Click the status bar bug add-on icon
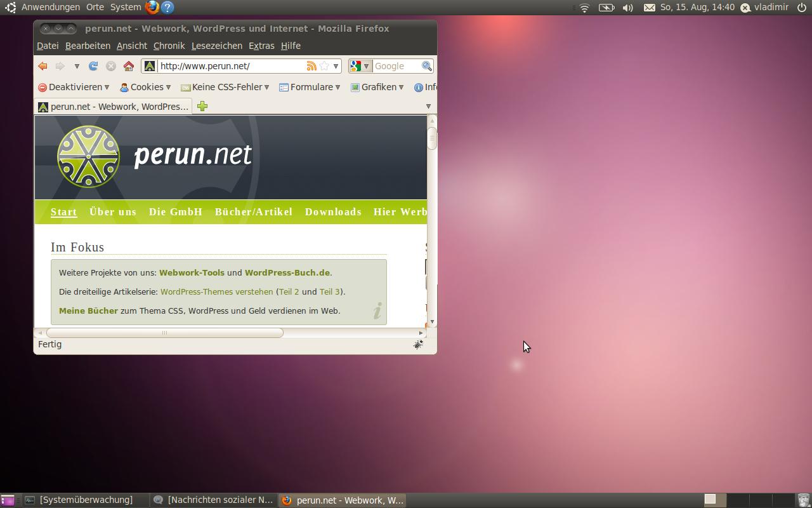Viewport: 812px width, 508px height. (418, 344)
